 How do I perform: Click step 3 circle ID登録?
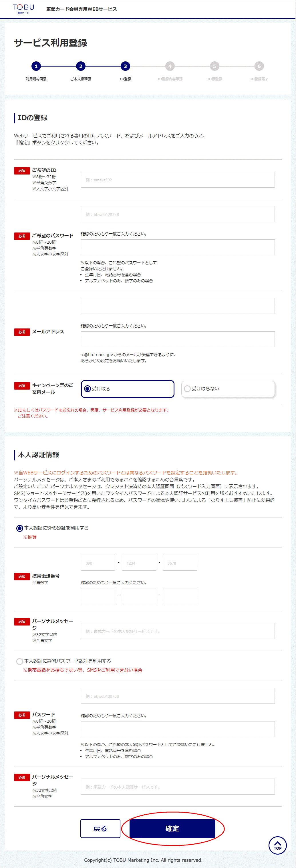tap(125, 66)
